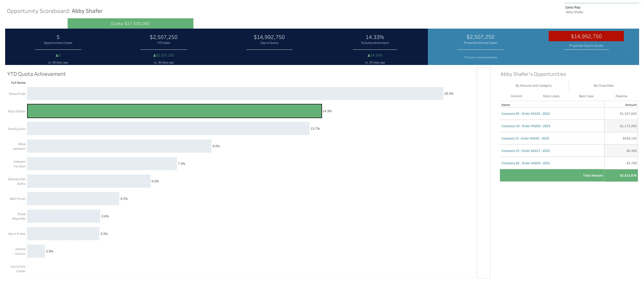
Task: Click the green ▲14.33% change indicator
Action: (x=375, y=55)
